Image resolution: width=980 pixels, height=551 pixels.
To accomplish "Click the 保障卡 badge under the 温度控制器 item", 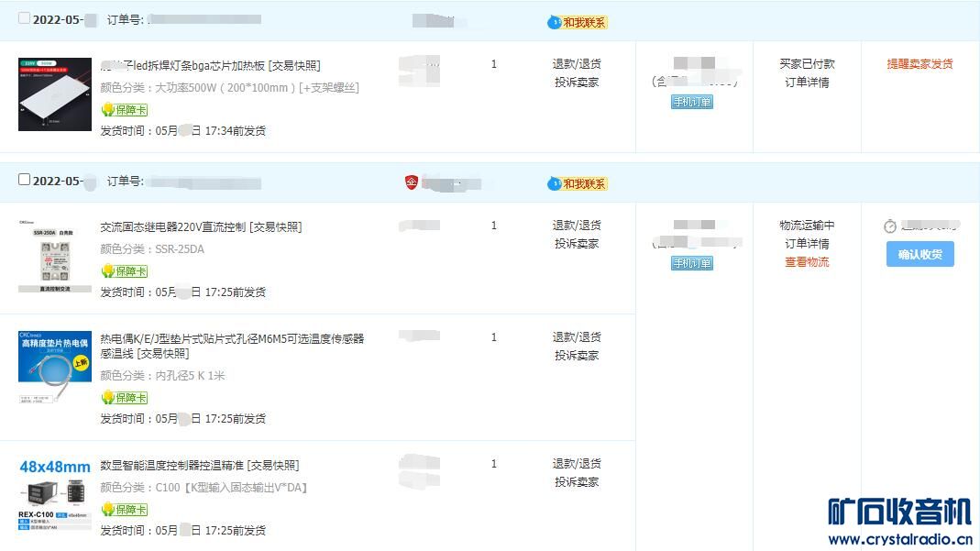I will click(125, 509).
